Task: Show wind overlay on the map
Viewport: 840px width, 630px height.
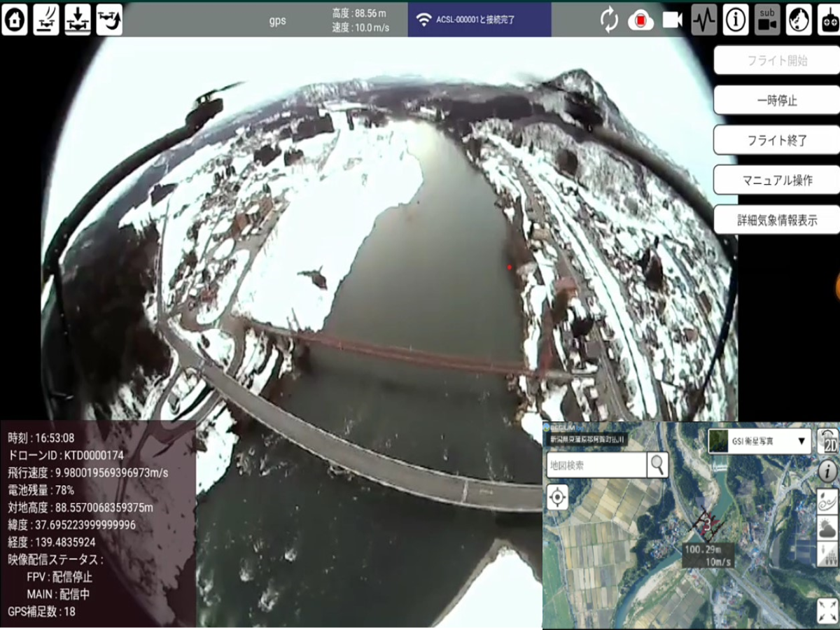Action: click(x=827, y=502)
